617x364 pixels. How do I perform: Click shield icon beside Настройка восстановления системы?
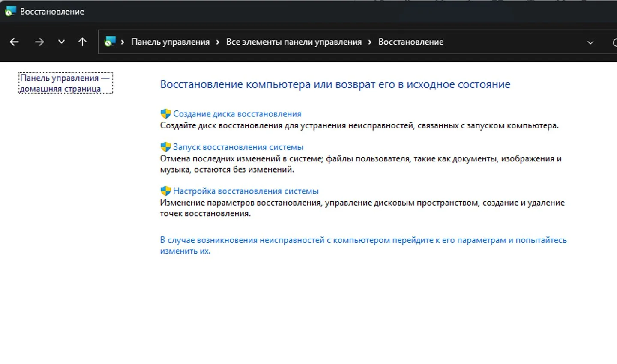[x=165, y=191]
